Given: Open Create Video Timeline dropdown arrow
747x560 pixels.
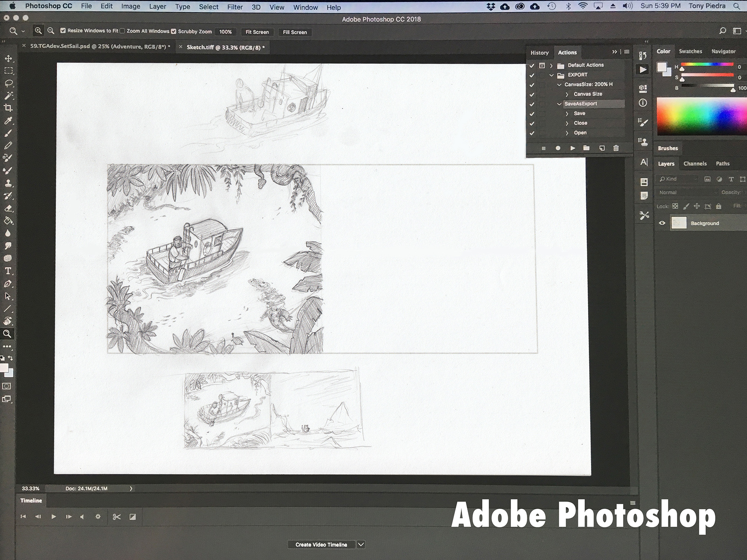Looking at the screenshot, I should pos(361,544).
